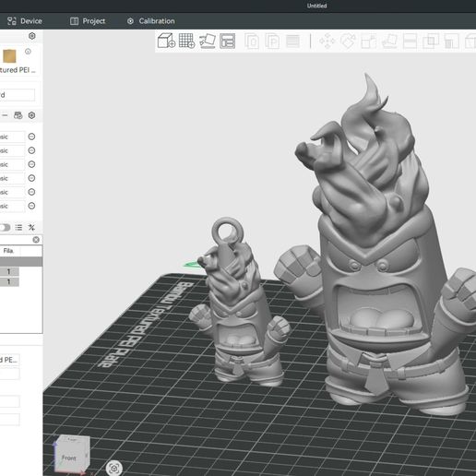
Task: Add a new plate with grid-plus icon
Action: coord(186,41)
